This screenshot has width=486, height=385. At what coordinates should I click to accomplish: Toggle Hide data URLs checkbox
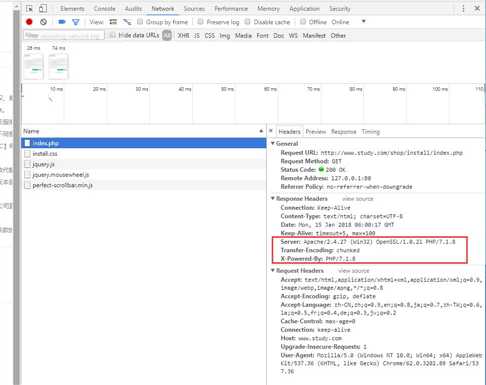pyautogui.click(x=113, y=35)
